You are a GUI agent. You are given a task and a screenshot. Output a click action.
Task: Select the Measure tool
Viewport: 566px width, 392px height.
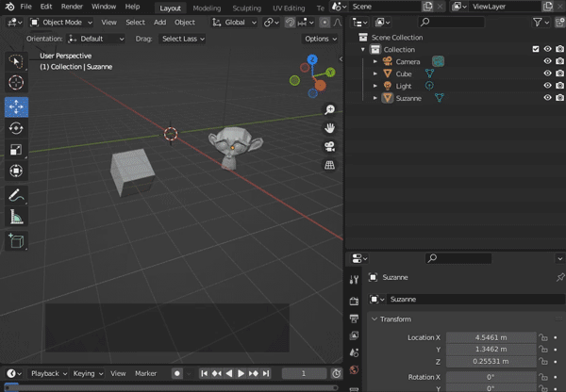[x=16, y=217]
